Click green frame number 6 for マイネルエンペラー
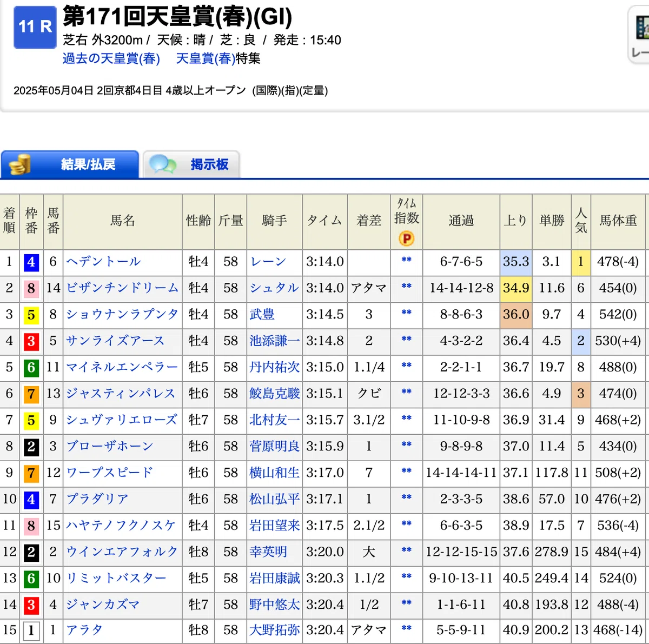649x644 pixels. click(31, 368)
